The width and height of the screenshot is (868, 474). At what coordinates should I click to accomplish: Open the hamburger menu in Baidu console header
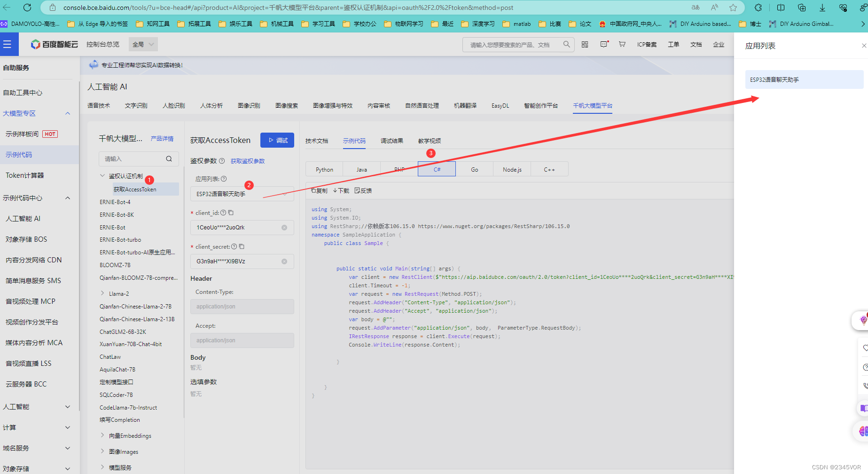tap(7, 44)
